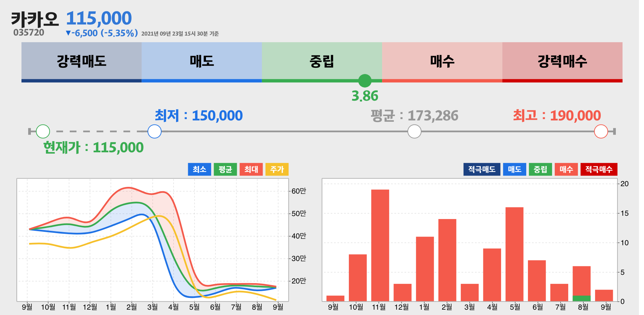Click the green current price circle marker

pyautogui.click(x=43, y=132)
